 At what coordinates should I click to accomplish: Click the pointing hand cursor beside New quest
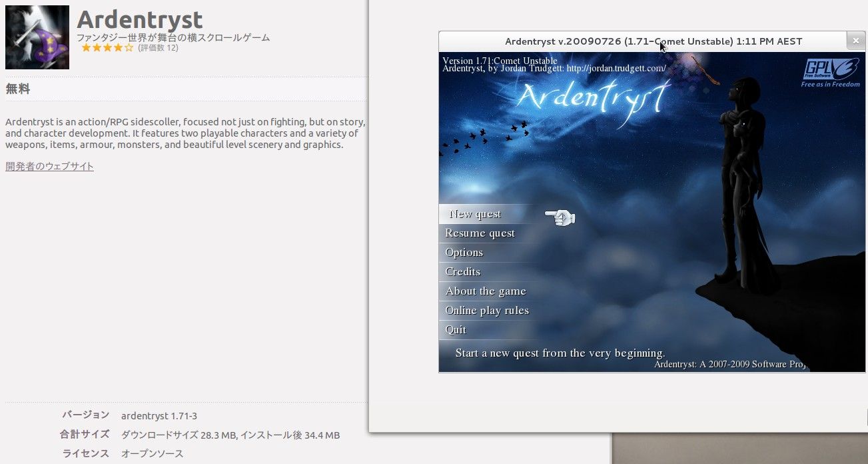coord(560,217)
